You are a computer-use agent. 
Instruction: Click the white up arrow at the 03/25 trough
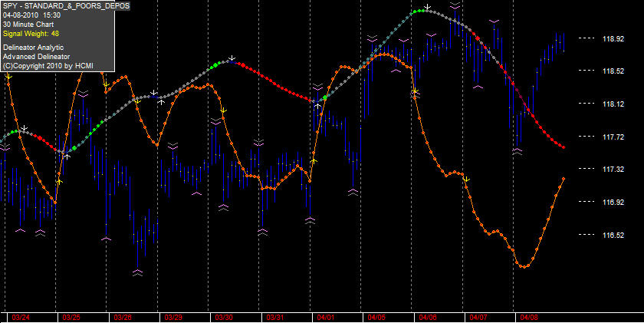pyautogui.click(x=67, y=157)
